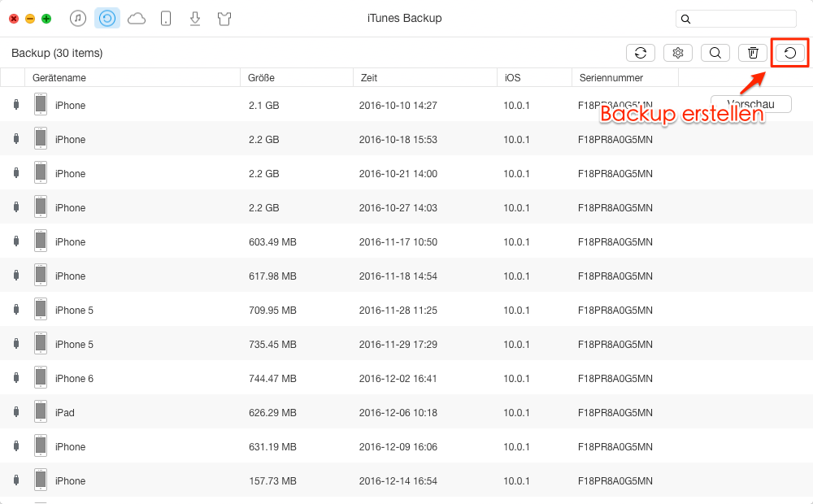Select the iPhone 5 backup of 735.45 MB
Screen dimensions: 813x504
click(x=406, y=344)
